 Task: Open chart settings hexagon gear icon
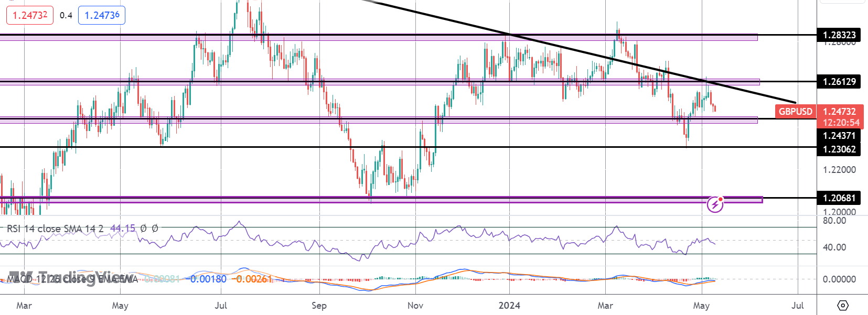843,305
